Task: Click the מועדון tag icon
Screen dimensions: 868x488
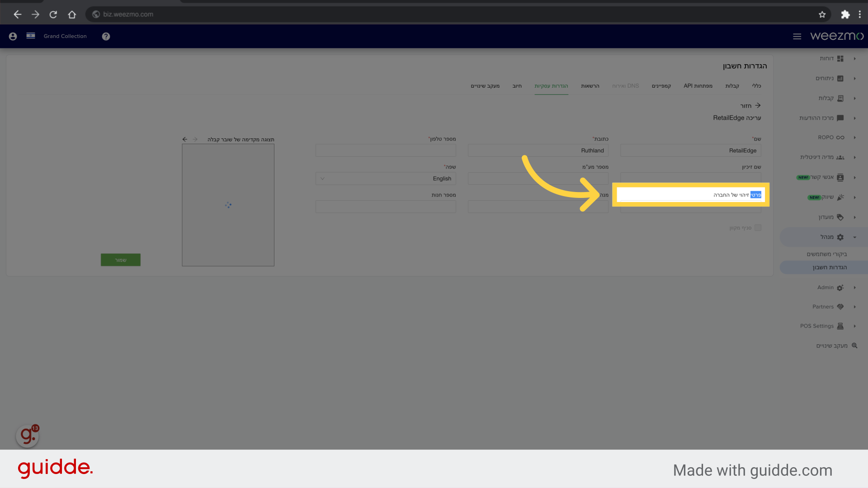Action: coord(840,217)
